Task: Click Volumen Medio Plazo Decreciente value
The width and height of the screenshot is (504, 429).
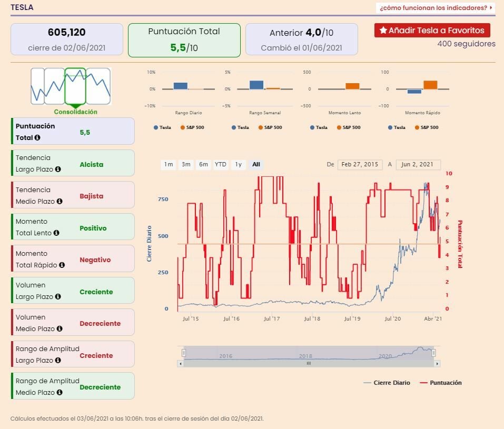Action: tap(100, 324)
